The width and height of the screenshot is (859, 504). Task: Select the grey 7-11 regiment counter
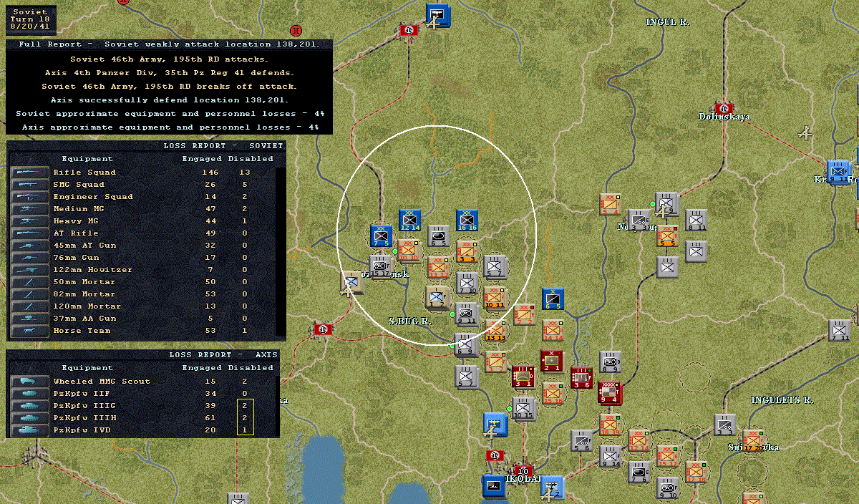(839, 329)
